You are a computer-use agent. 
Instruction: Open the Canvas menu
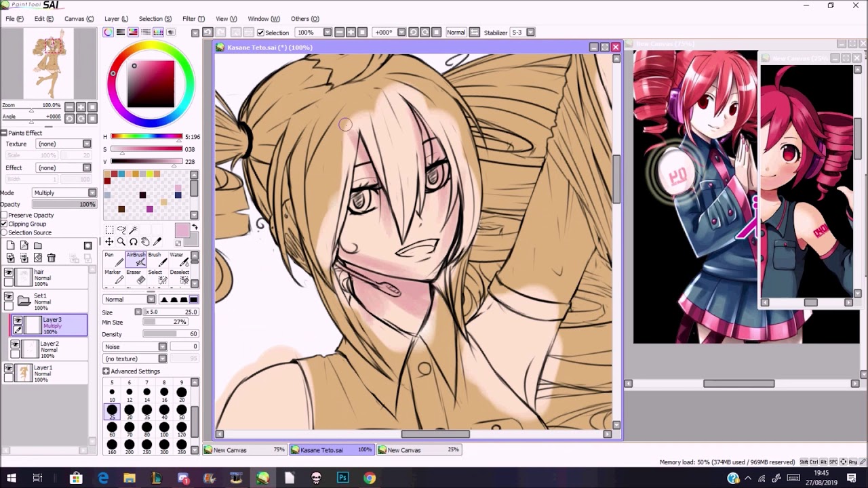[79, 19]
